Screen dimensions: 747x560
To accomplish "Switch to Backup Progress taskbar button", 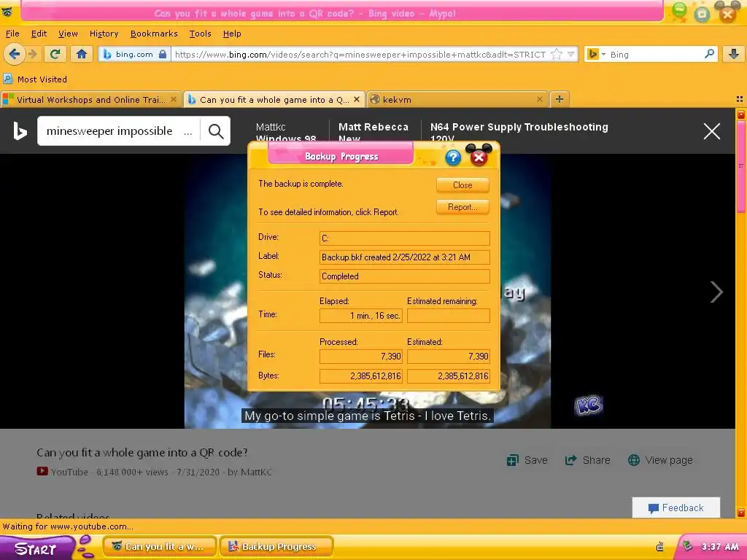I will click(x=276, y=547).
